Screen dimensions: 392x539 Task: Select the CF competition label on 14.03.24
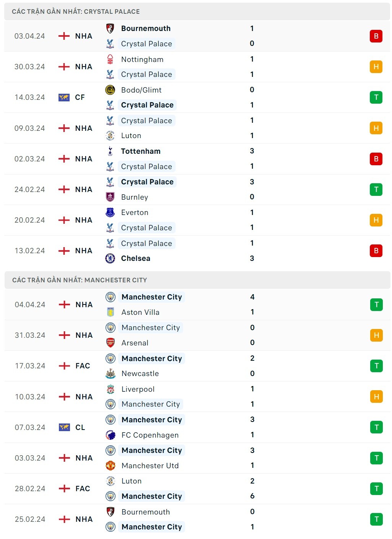click(x=80, y=97)
